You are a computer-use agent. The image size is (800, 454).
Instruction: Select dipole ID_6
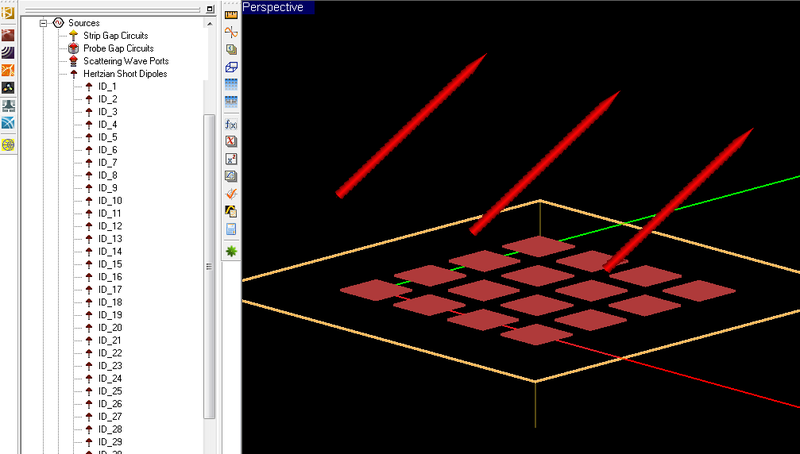[x=108, y=150]
